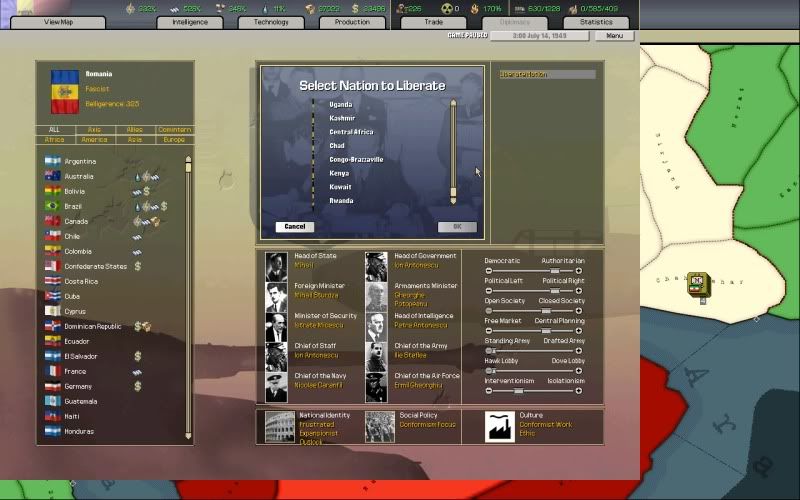Click the Germany flag icon

tap(53, 386)
